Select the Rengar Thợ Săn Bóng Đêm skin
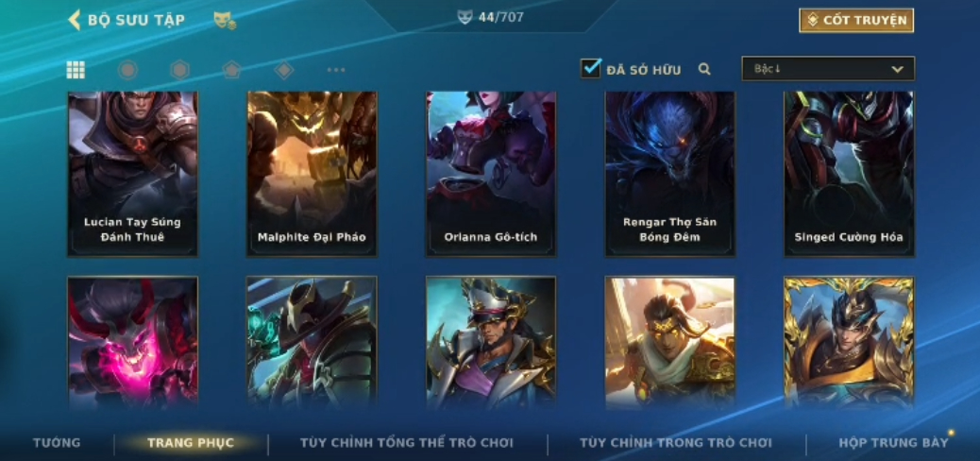This screenshot has height=461, width=980. coord(670,174)
